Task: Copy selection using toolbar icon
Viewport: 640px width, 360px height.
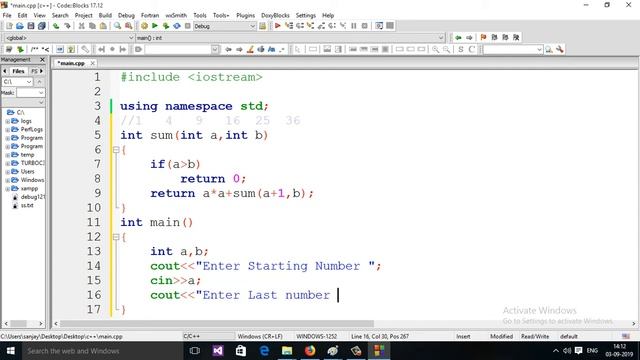Action: point(92,26)
